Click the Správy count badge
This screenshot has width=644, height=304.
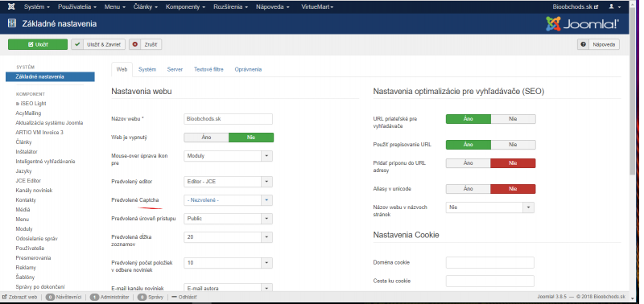point(142,297)
